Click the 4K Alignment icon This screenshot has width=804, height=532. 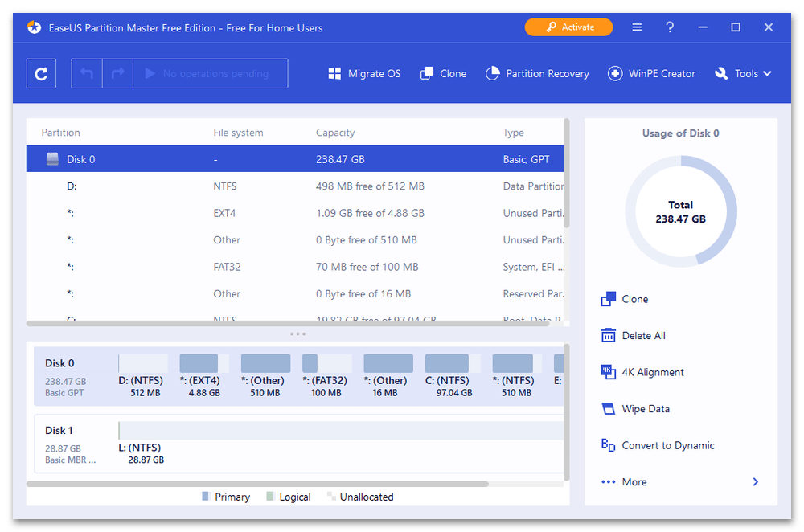tap(608, 372)
